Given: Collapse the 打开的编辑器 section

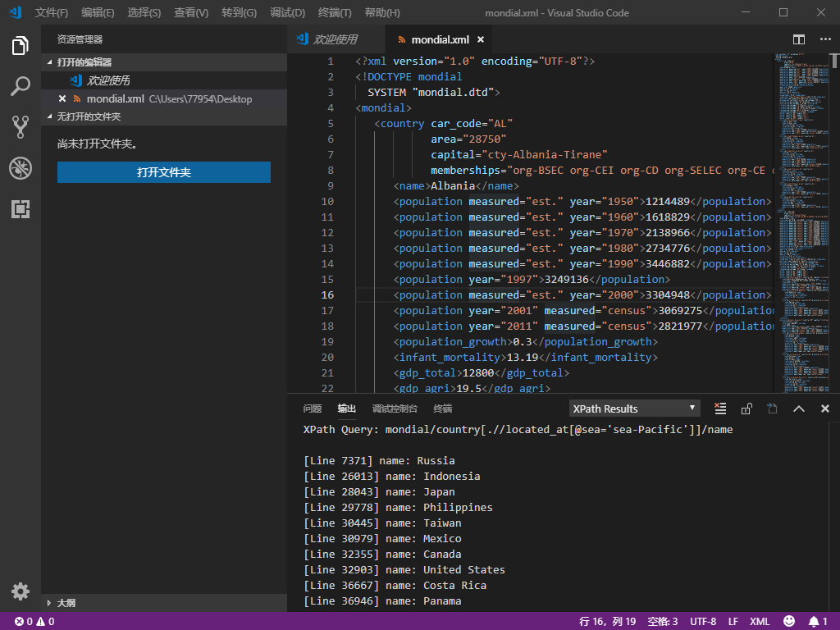Looking at the screenshot, I should click(164, 62).
